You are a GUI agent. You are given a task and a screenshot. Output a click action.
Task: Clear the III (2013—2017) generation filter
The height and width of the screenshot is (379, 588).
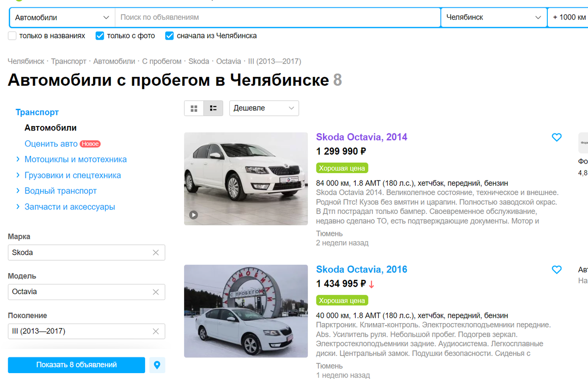point(156,331)
